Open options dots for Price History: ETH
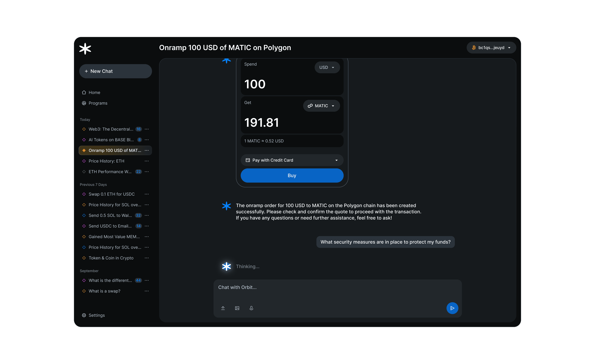This screenshot has height=364, width=595. (147, 161)
